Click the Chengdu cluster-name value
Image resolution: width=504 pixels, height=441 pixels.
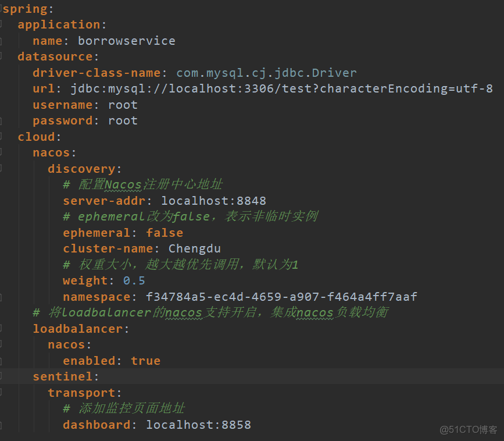click(x=195, y=248)
